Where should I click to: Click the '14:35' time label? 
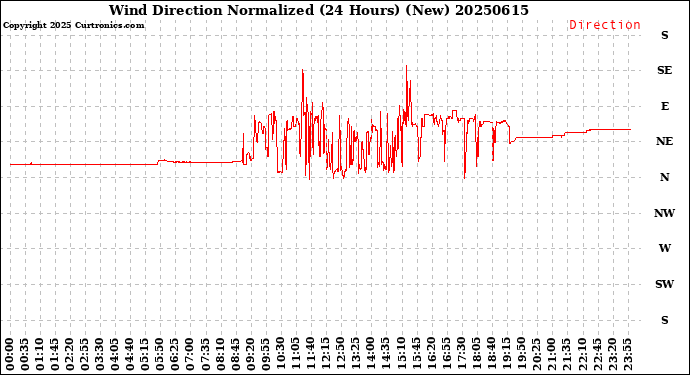click(385, 354)
